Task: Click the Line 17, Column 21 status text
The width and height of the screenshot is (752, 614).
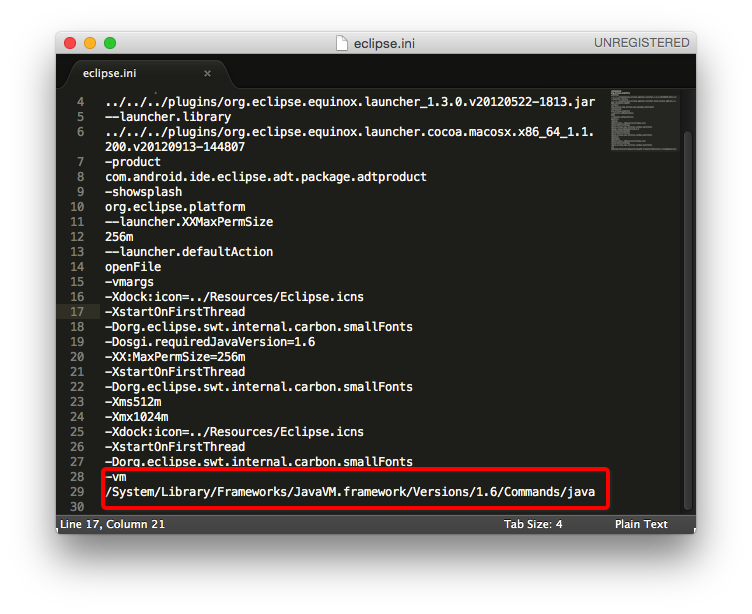Action: 112,524
